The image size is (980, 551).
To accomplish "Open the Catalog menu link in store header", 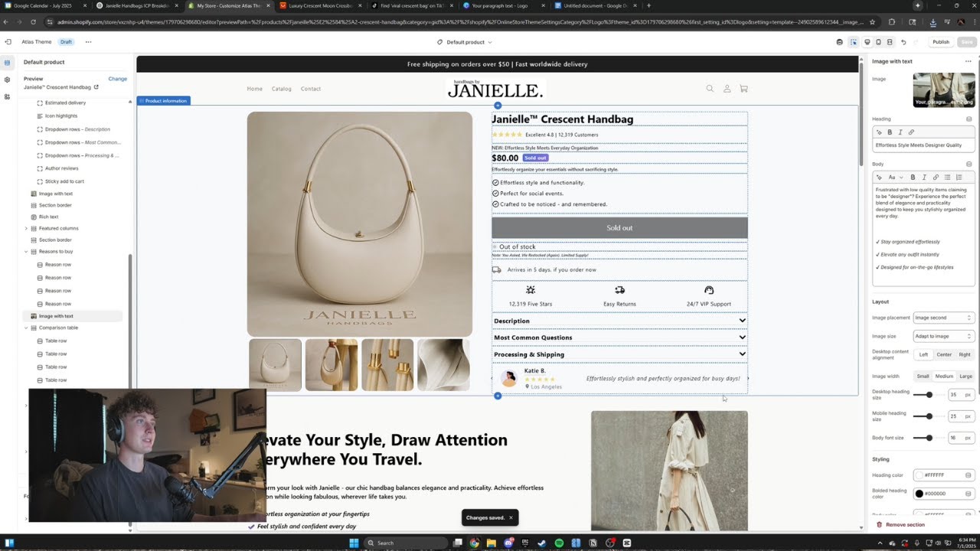I will (282, 89).
